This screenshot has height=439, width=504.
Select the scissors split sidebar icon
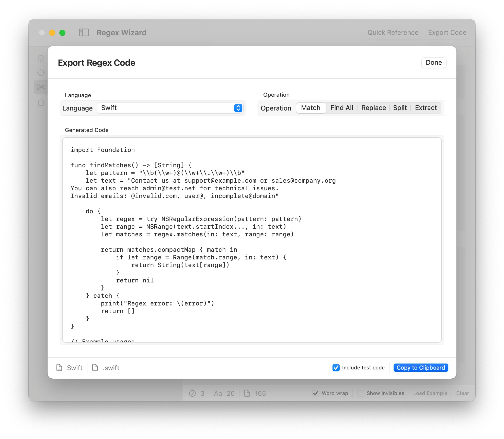pyautogui.click(x=41, y=87)
